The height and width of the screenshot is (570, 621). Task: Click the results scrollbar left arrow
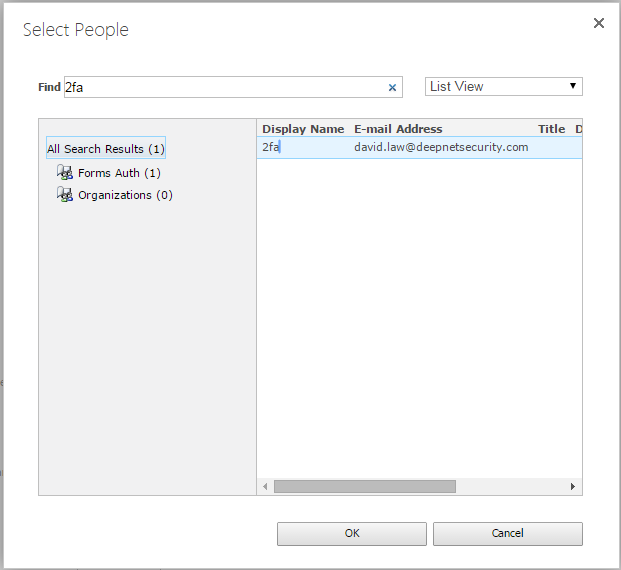pos(265,486)
